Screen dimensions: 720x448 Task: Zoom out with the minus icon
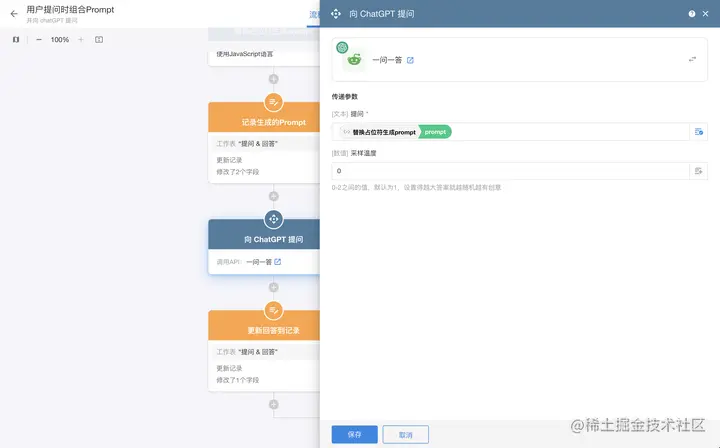click(x=39, y=39)
